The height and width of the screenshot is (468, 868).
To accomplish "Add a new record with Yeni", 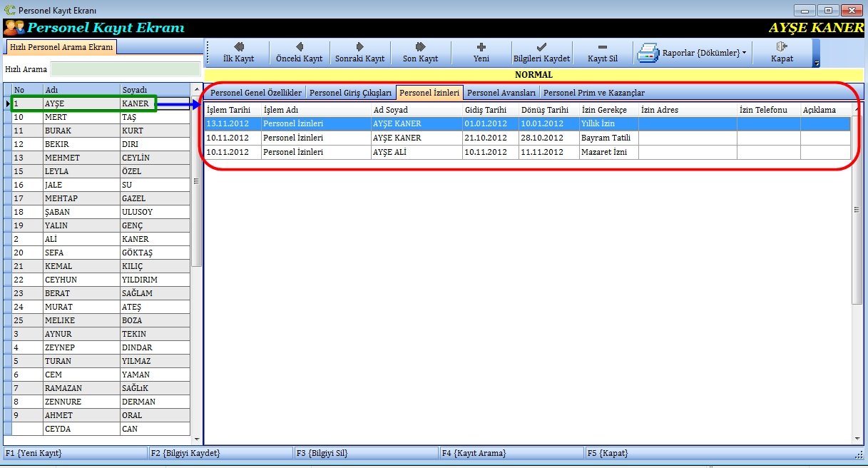I will (x=481, y=52).
